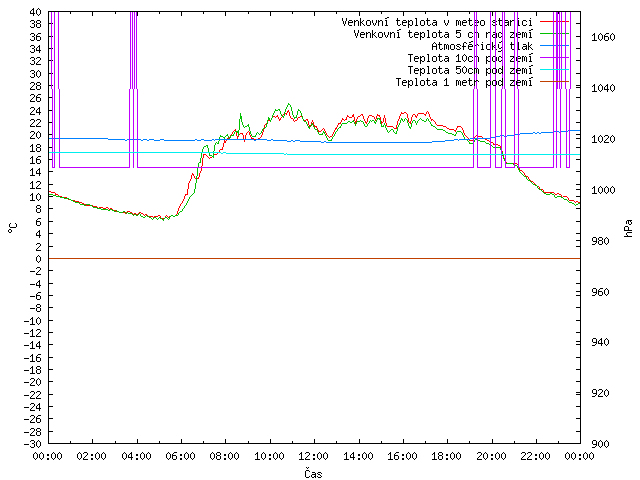The height and width of the screenshot is (480, 640).
Task: Click orange legend line sample for 1 metr depth
Action: point(554,82)
